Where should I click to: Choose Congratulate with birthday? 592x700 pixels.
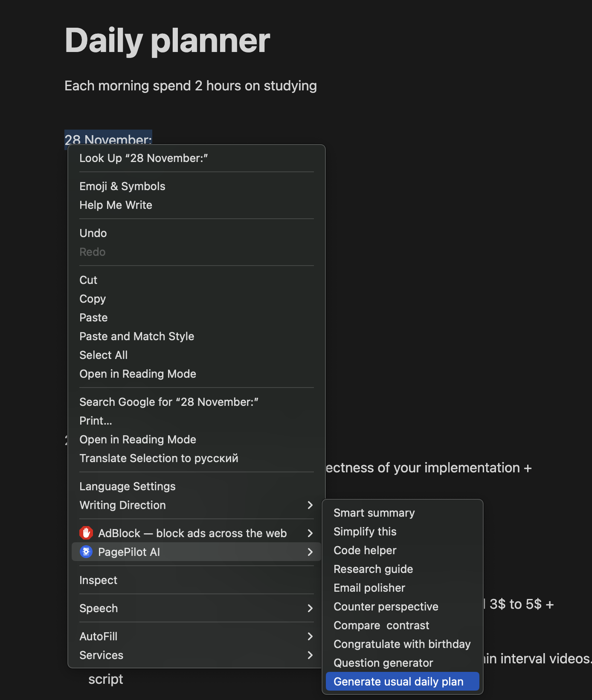(402, 644)
